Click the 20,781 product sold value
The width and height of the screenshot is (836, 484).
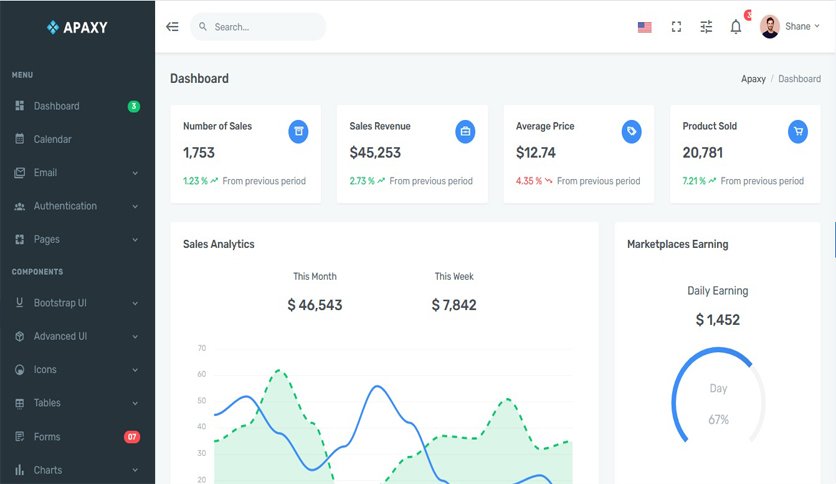pyautogui.click(x=703, y=153)
